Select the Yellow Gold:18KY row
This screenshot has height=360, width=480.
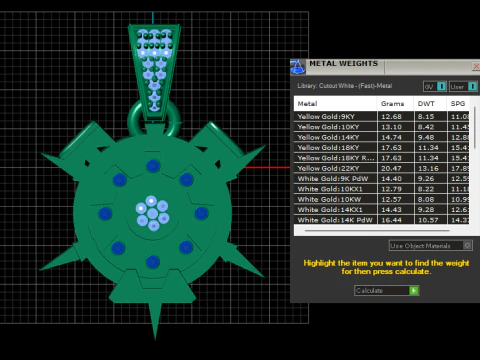381,148
